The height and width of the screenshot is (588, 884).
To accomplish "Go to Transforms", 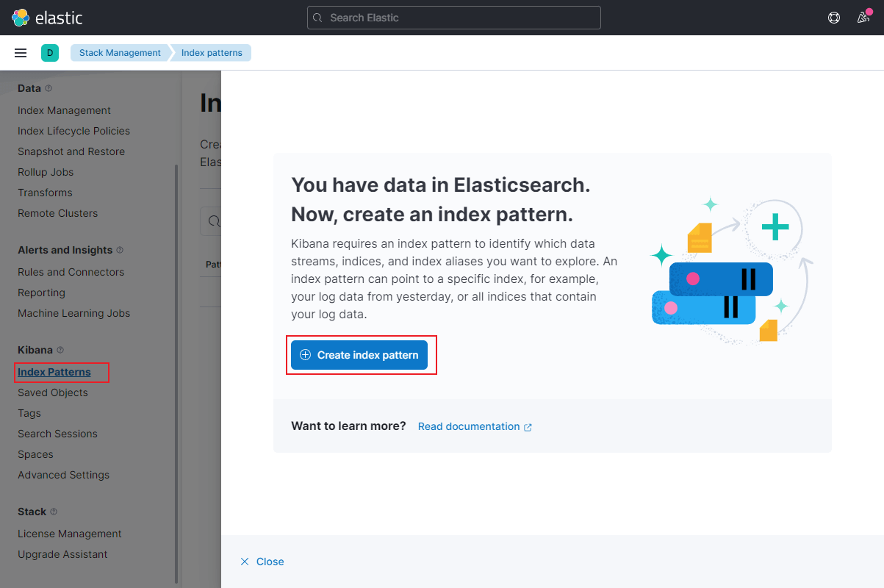I will point(45,193).
